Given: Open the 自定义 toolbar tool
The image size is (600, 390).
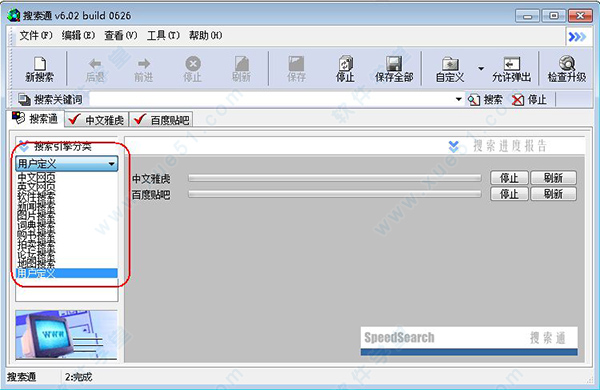Looking at the screenshot, I should point(450,69).
